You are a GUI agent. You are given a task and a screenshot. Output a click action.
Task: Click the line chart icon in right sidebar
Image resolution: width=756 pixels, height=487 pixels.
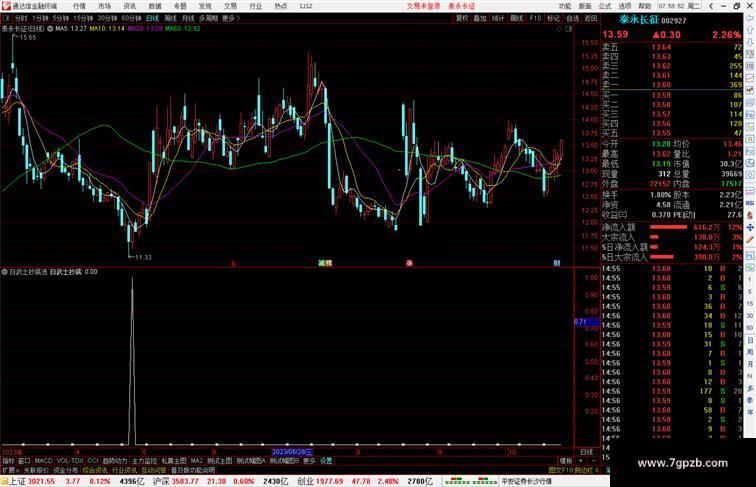[x=750, y=78]
